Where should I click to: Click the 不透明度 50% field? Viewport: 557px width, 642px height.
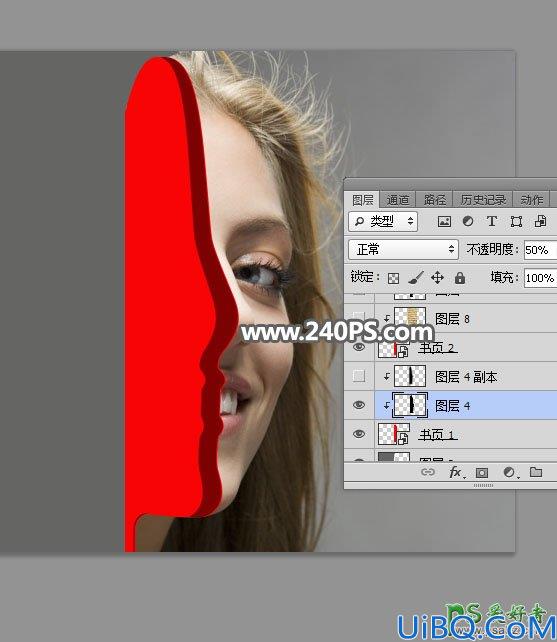pos(540,250)
